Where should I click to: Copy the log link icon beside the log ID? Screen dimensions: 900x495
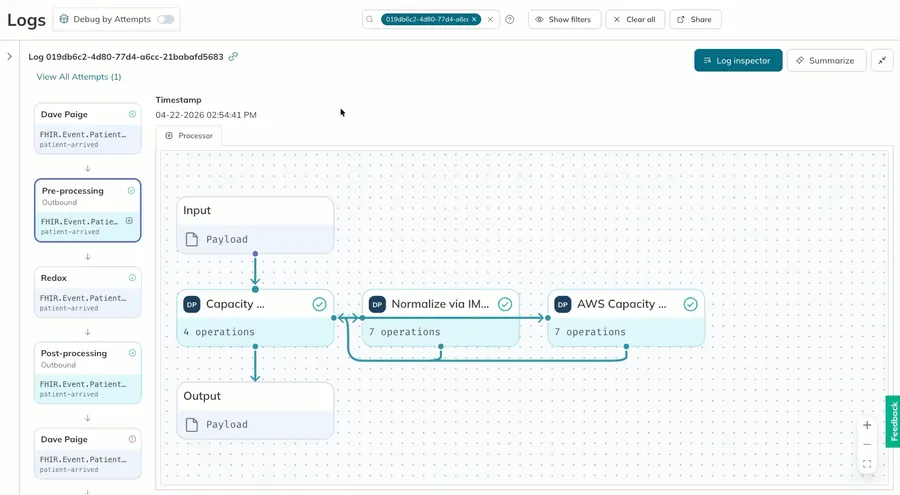(233, 56)
